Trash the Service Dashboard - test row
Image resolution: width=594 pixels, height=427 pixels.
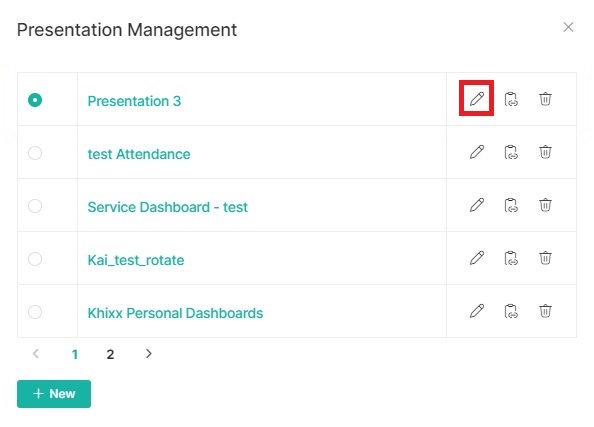click(x=545, y=205)
